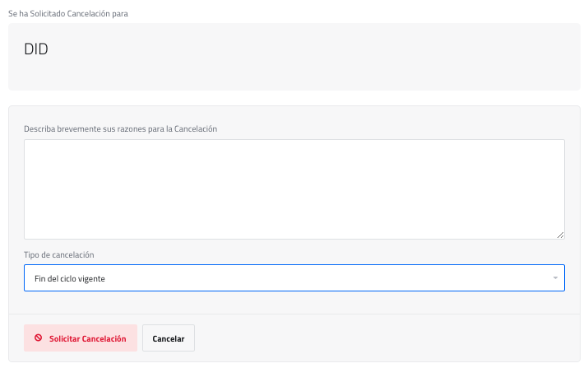Image resolution: width=588 pixels, height=368 pixels.
Task: Click the 'Fin del ciclo vigente' text
Action: pos(70,279)
